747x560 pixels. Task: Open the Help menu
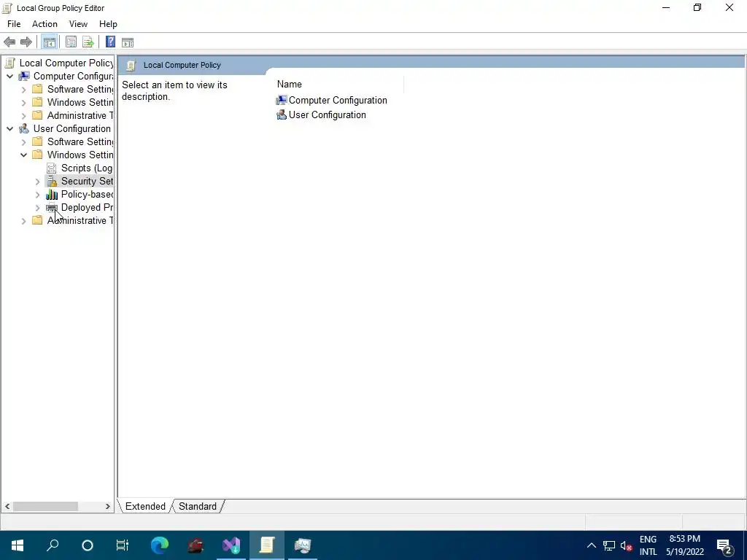coord(108,24)
